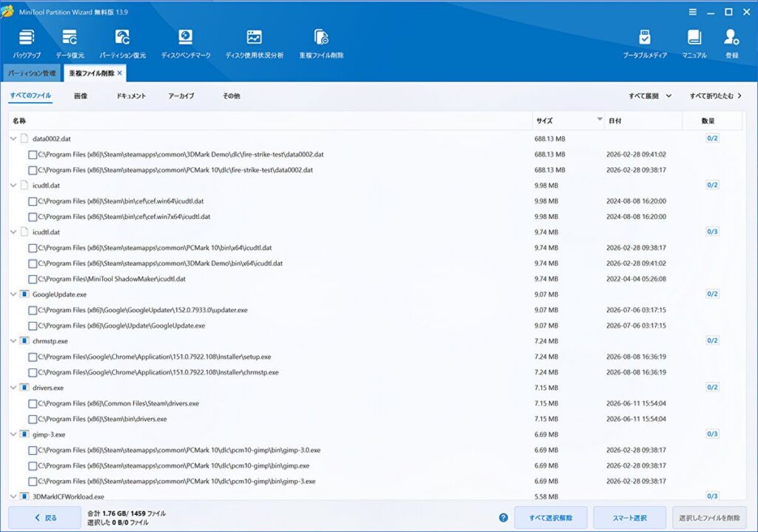This screenshot has width=758, height=532.
Task: Click the drivers.exe file icon
Action: pos(24,388)
